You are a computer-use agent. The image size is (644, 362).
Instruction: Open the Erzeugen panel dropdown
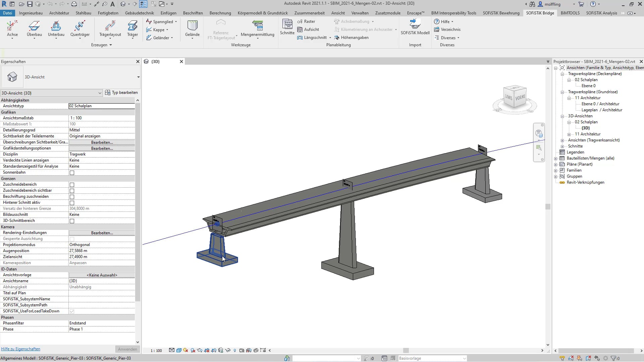[101, 45]
